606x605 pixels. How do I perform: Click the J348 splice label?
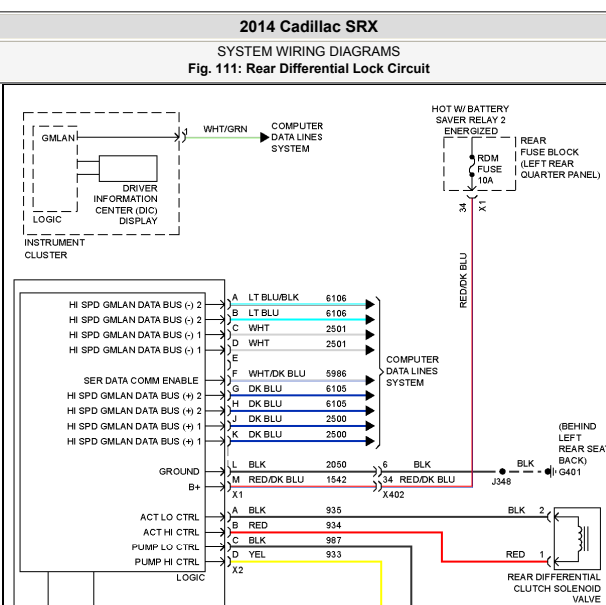click(x=501, y=482)
